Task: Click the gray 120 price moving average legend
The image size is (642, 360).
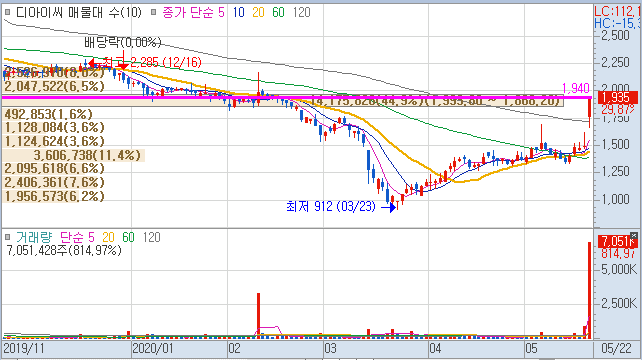Action: coord(302,12)
